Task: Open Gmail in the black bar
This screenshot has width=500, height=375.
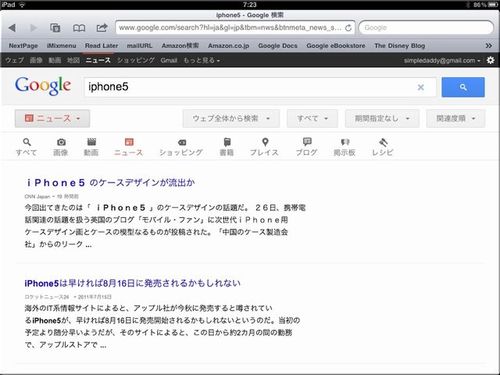Action: [x=169, y=60]
